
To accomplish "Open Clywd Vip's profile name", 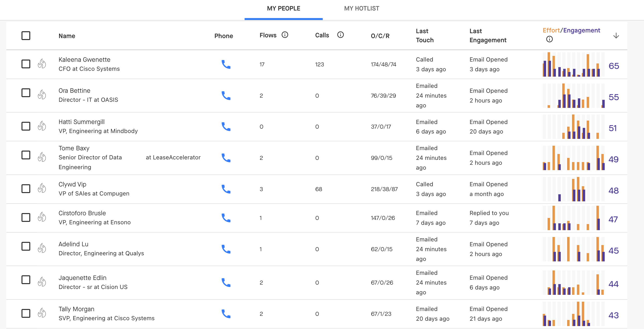I will [72, 184].
